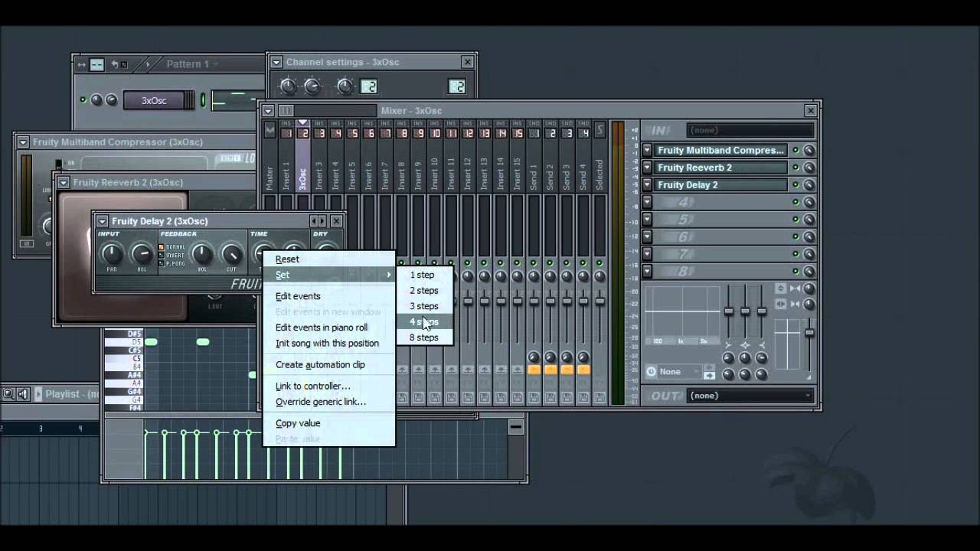Disable the Fruity Reeverb 2 slot LED
The height and width of the screenshot is (551, 980).
[x=795, y=168]
